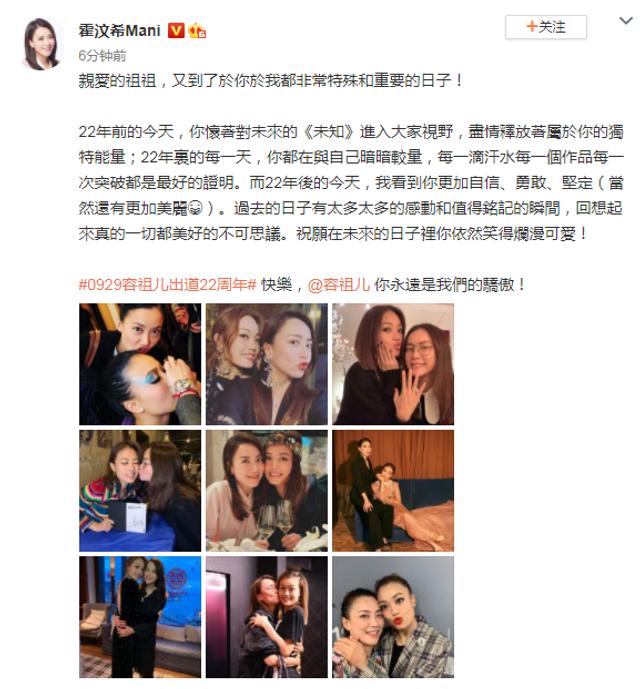Follow the user with +关注 button
640x689 pixels.
[x=545, y=27]
